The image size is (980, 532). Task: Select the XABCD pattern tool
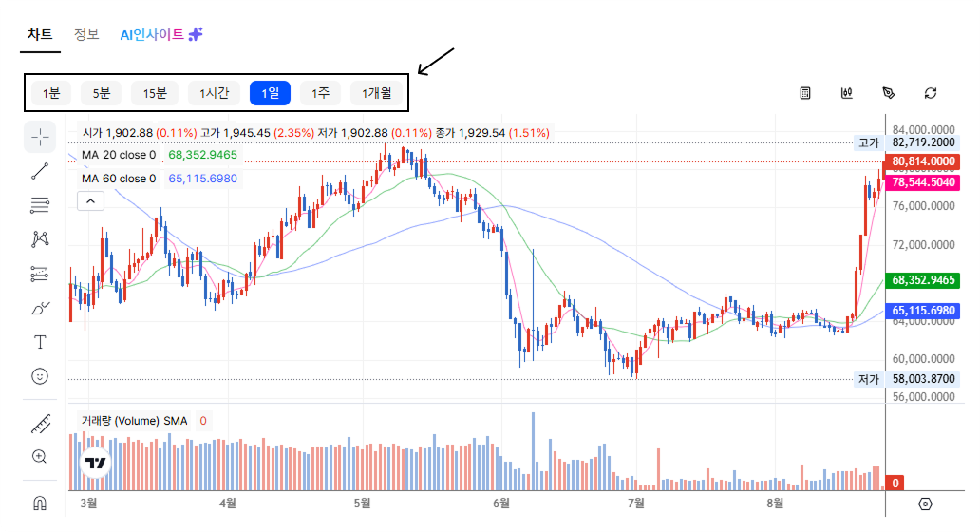click(40, 238)
